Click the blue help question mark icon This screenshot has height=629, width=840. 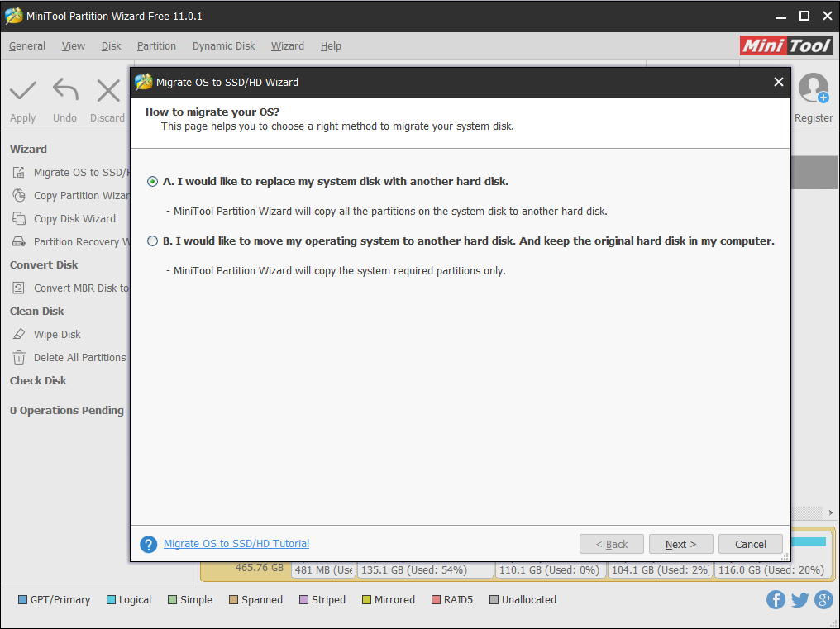coord(148,544)
